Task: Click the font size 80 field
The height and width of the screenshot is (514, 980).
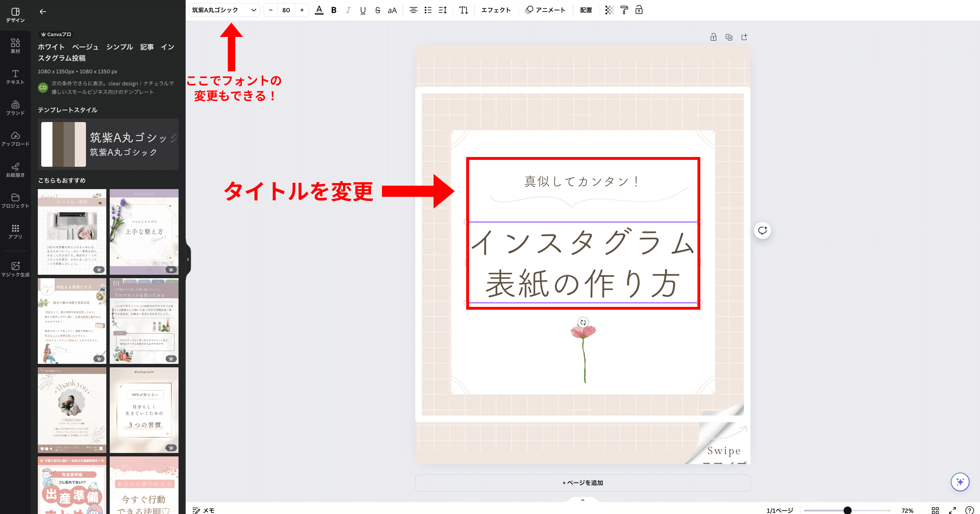Action: [x=286, y=10]
